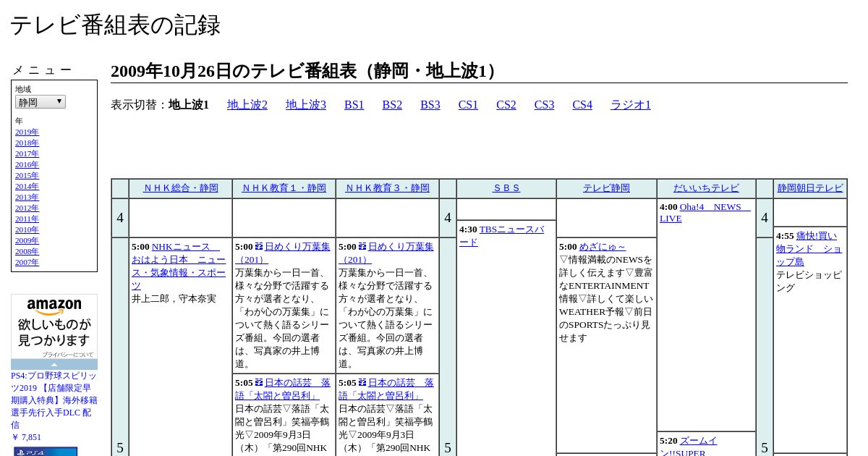Screen dimensions: 868x456
Task: Select year 2018年 in the menu
Action: 27,143
